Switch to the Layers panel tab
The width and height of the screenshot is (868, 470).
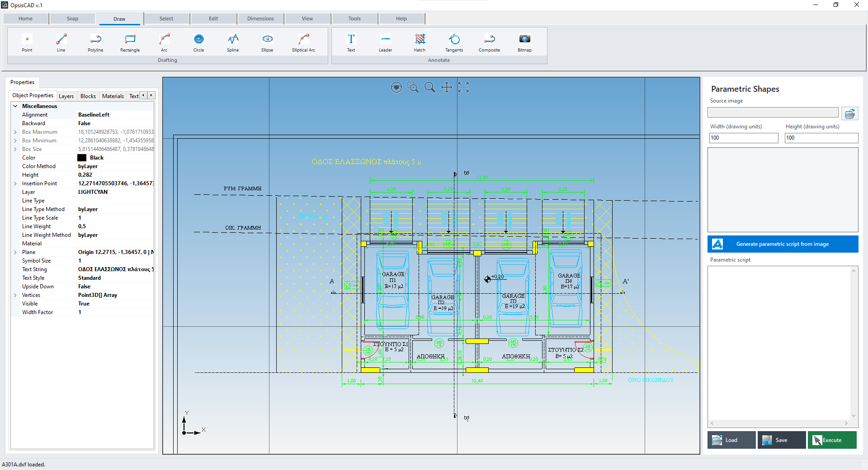pyautogui.click(x=66, y=96)
